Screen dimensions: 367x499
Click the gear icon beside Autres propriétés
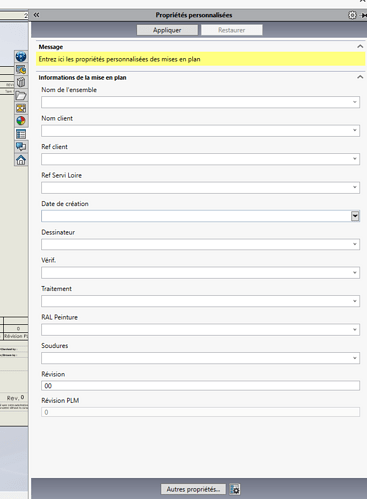(235, 489)
